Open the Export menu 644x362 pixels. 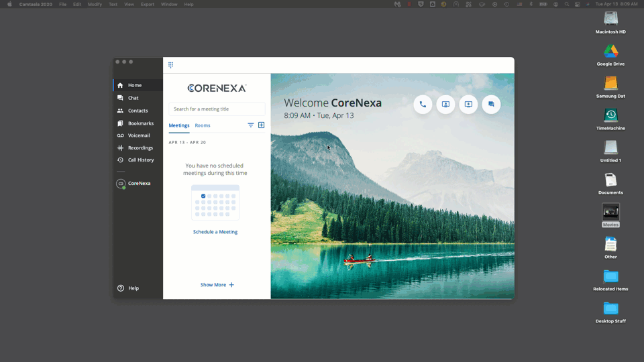(148, 4)
